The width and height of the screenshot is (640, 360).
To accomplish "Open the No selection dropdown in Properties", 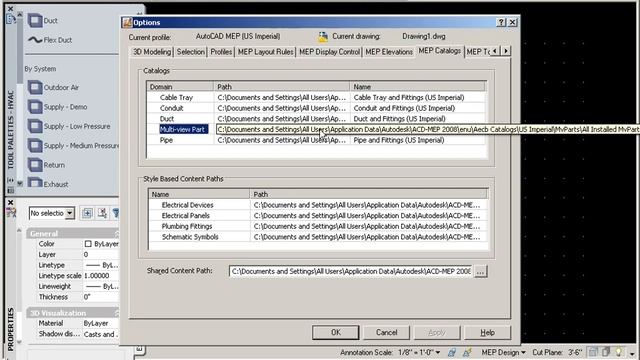I will [70, 213].
